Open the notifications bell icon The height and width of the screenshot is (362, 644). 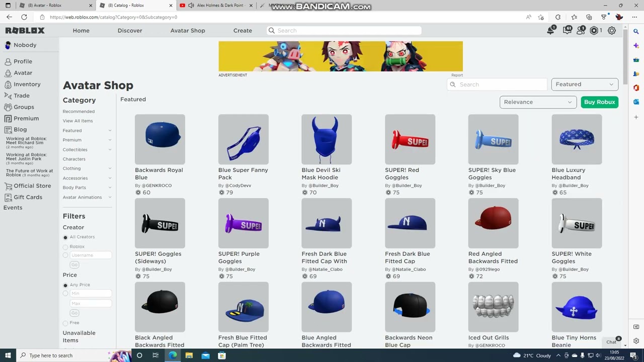click(551, 31)
